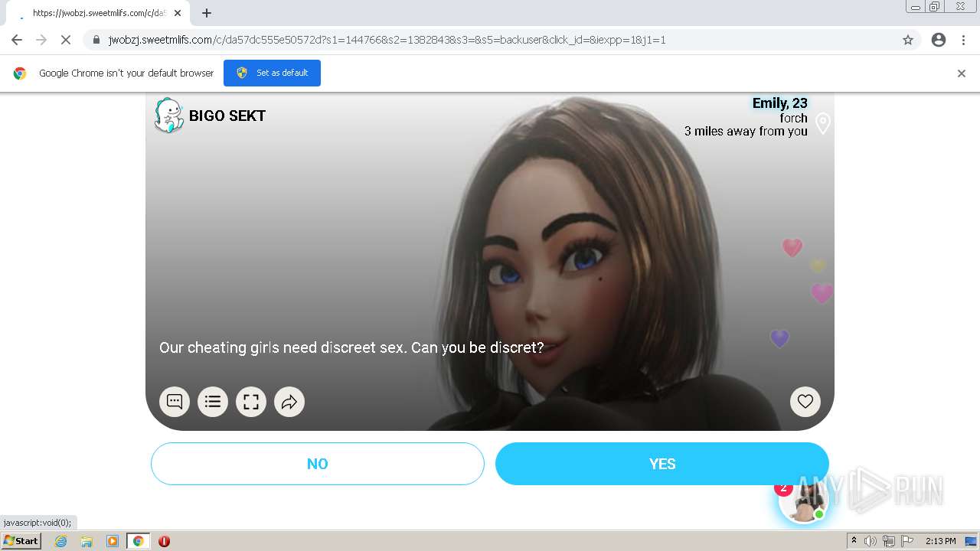The width and height of the screenshot is (980, 551).
Task: Like Emily's profile with the heart icon
Action: point(805,402)
